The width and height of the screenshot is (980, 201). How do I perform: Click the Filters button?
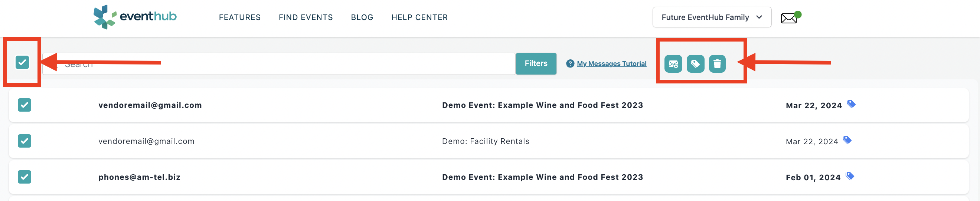pyautogui.click(x=536, y=63)
